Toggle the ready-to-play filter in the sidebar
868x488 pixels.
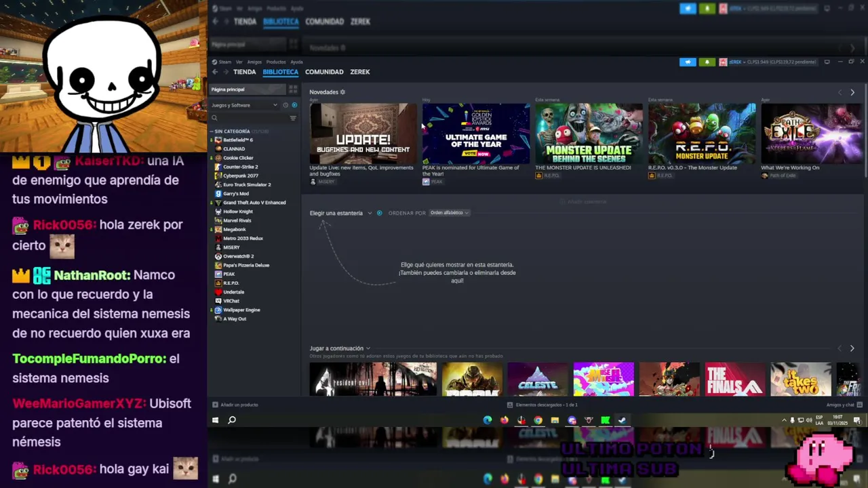pos(294,105)
